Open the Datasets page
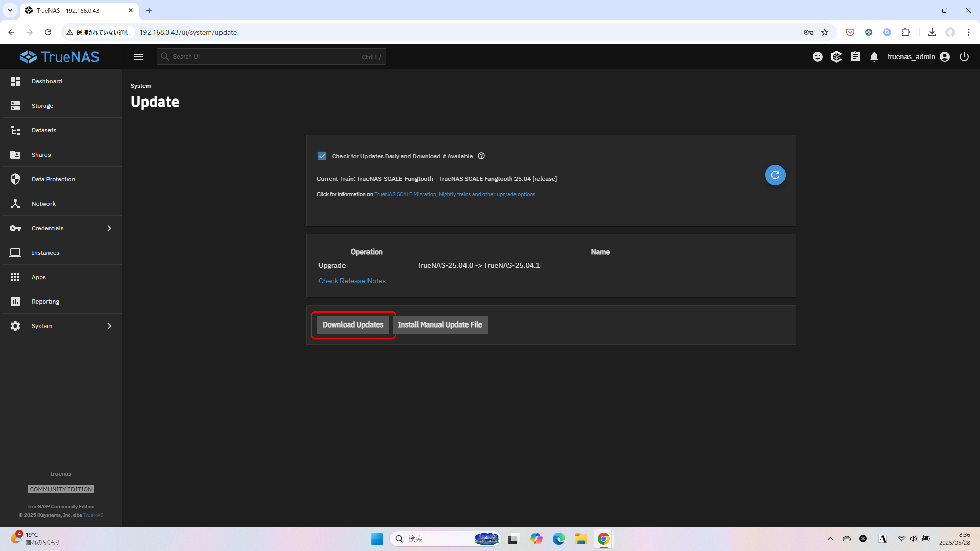980x551 pixels. (x=61, y=130)
